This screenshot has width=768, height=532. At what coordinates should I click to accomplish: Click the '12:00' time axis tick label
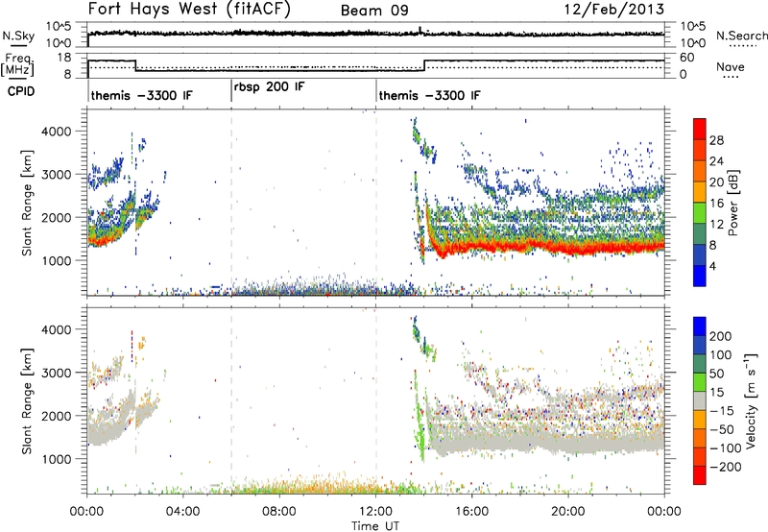pos(375,512)
